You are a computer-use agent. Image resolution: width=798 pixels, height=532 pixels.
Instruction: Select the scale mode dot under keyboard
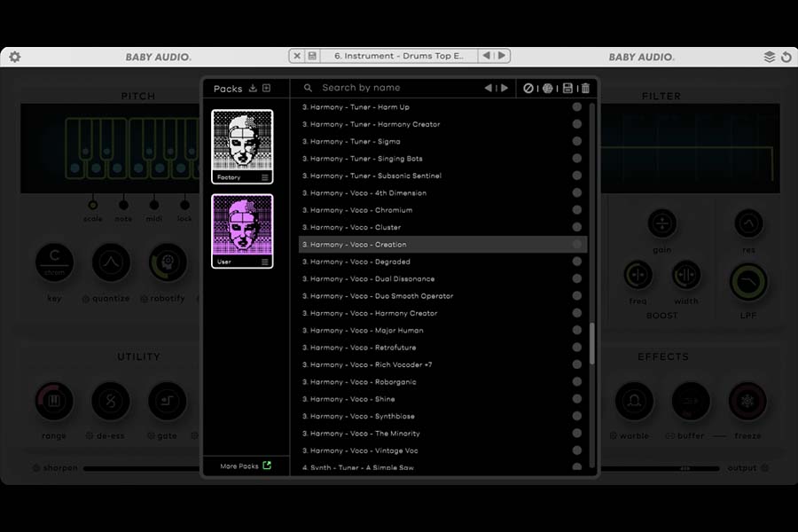pyautogui.click(x=92, y=205)
